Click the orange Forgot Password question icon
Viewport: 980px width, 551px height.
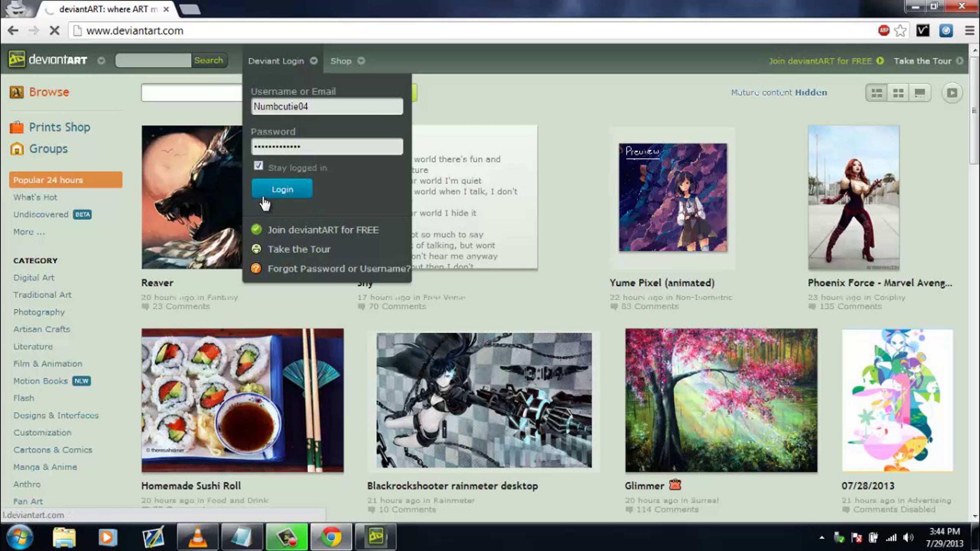tap(256, 269)
